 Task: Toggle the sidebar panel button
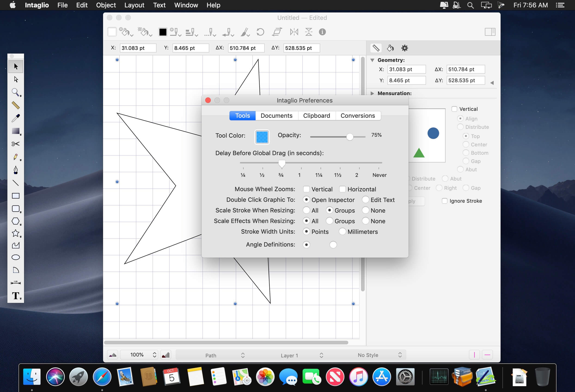click(490, 32)
